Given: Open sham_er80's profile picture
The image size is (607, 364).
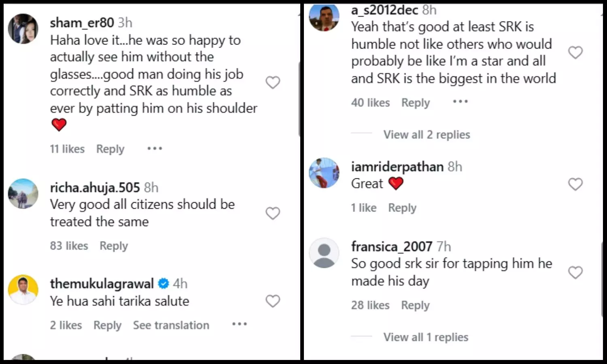Looking at the screenshot, I should [x=23, y=29].
